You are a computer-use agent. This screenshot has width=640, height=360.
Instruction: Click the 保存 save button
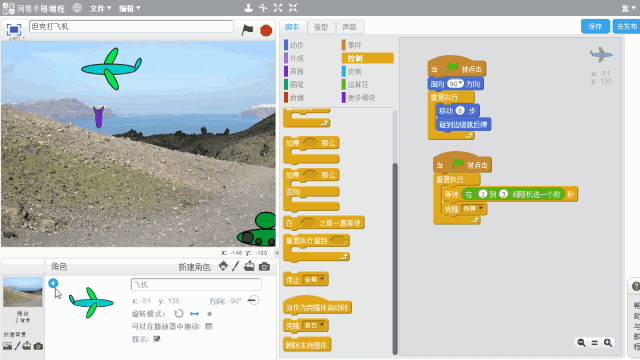click(595, 27)
